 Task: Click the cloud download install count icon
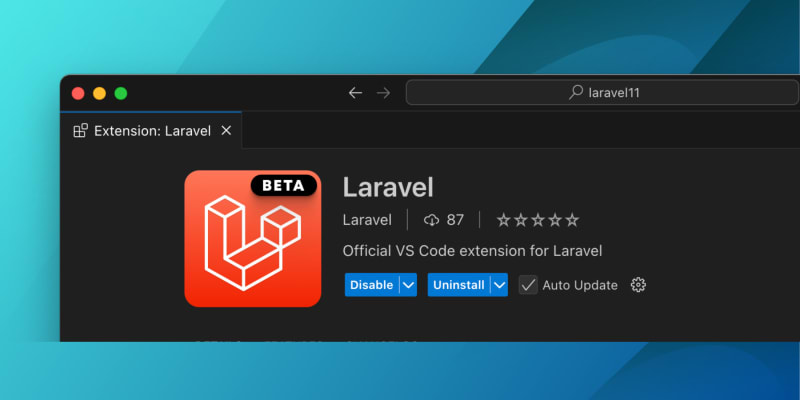(x=432, y=220)
